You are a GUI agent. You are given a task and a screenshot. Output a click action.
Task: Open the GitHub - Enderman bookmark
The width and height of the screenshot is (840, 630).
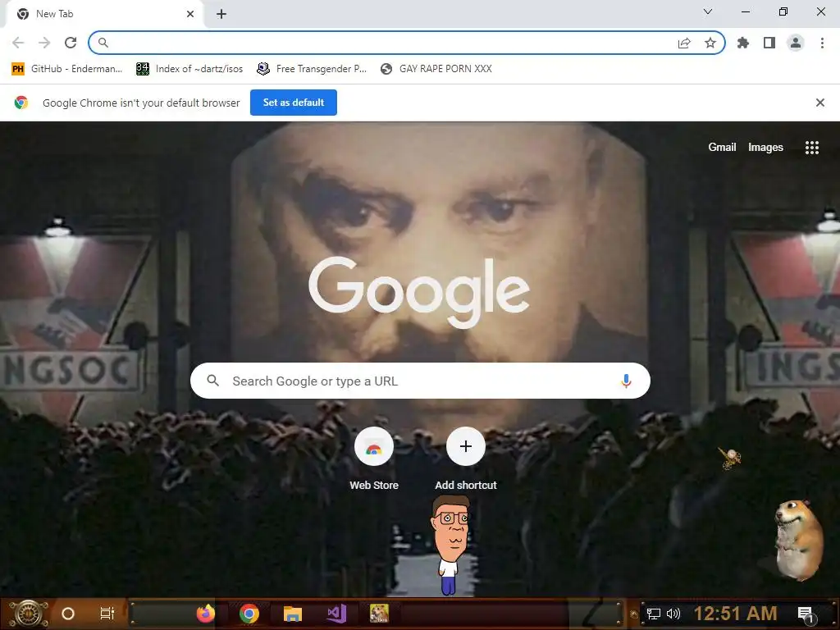click(x=67, y=69)
